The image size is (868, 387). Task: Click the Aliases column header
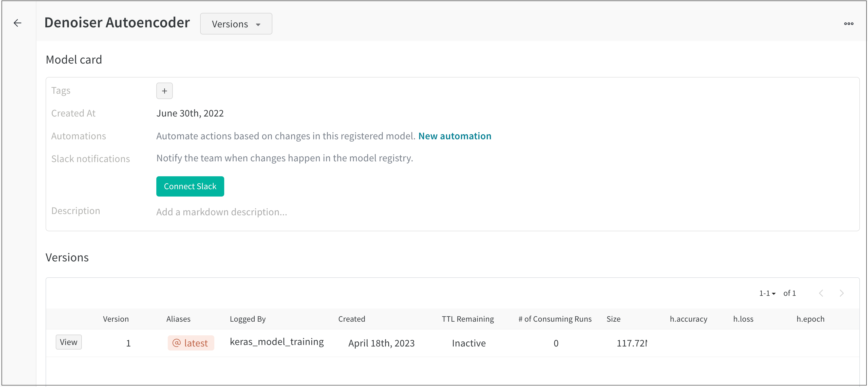point(179,319)
